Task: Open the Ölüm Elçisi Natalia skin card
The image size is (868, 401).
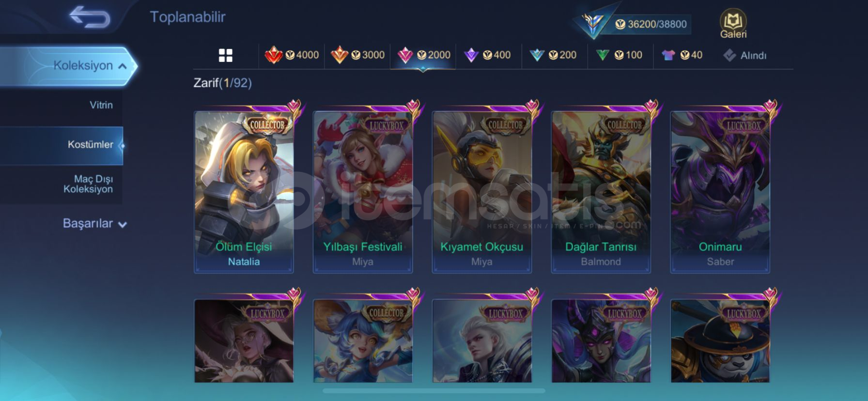Action: [244, 192]
